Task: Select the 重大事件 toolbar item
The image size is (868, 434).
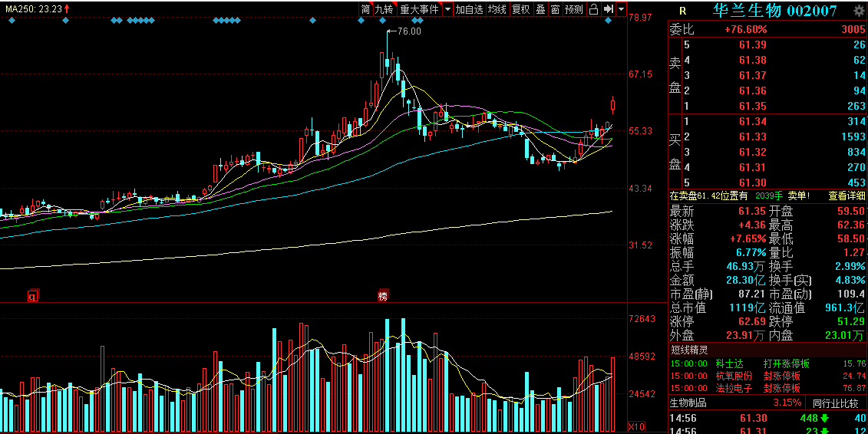Action: point(419,9)
